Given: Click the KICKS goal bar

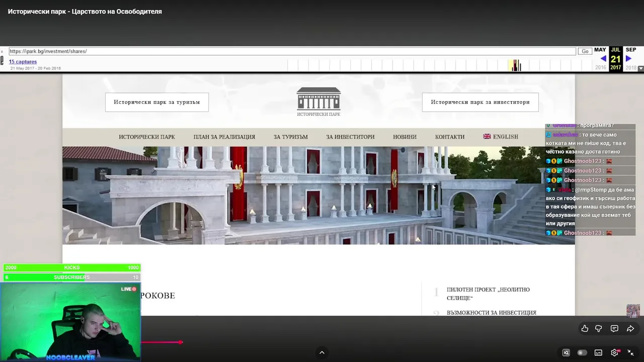Looking at the screenshot, I should 71,267.
